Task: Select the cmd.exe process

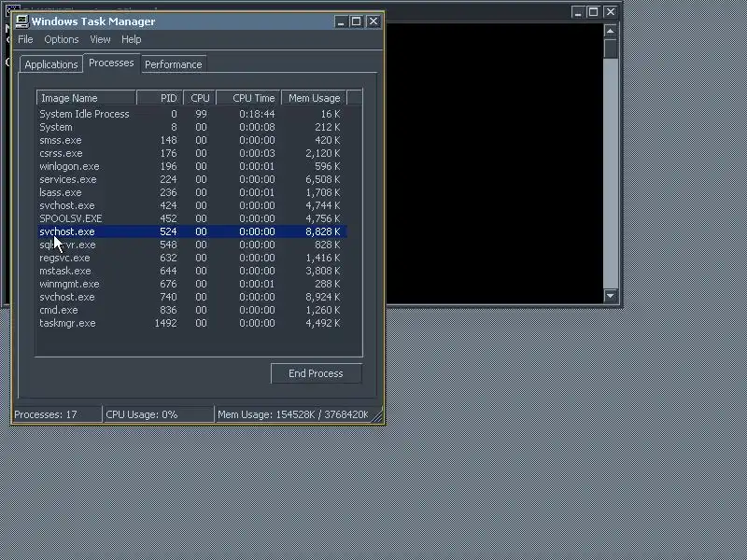Action: pyautogui.click(x=192, y=310)
